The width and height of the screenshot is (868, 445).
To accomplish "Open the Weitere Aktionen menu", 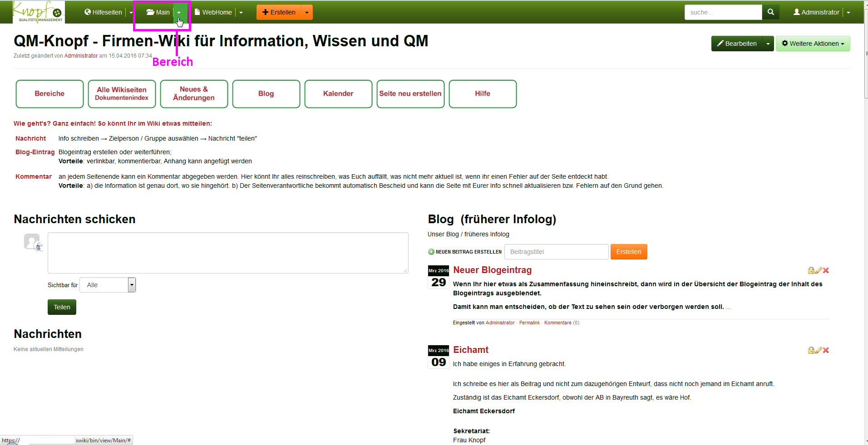I will (813, 44).
